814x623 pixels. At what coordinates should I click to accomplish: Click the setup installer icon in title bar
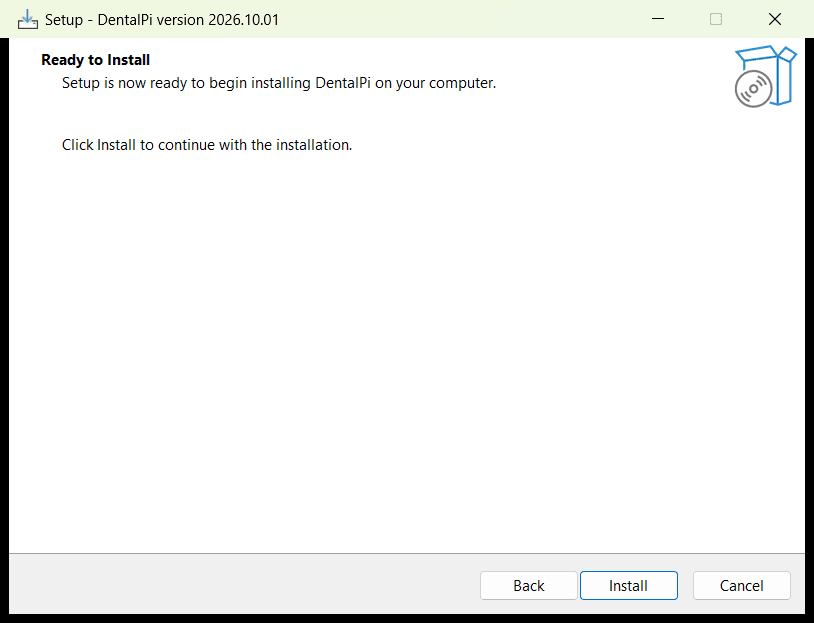click(28, 20)
